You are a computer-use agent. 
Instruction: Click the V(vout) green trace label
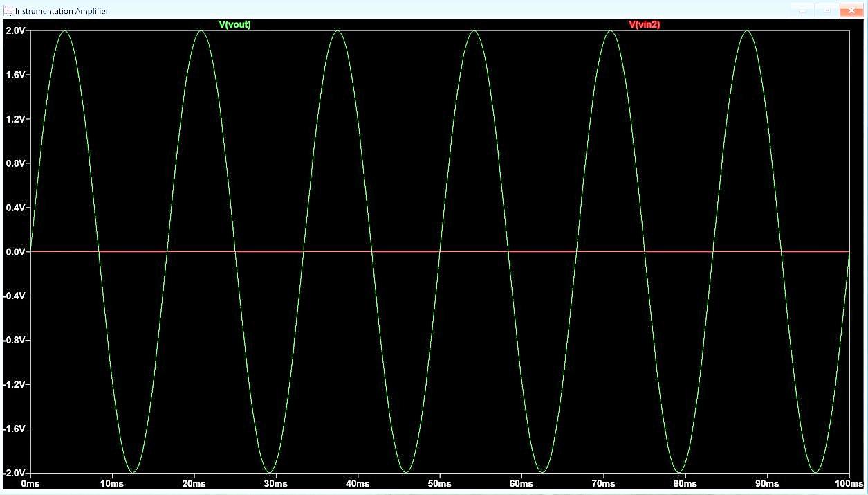pyautogui.click(x=234, y=24)
